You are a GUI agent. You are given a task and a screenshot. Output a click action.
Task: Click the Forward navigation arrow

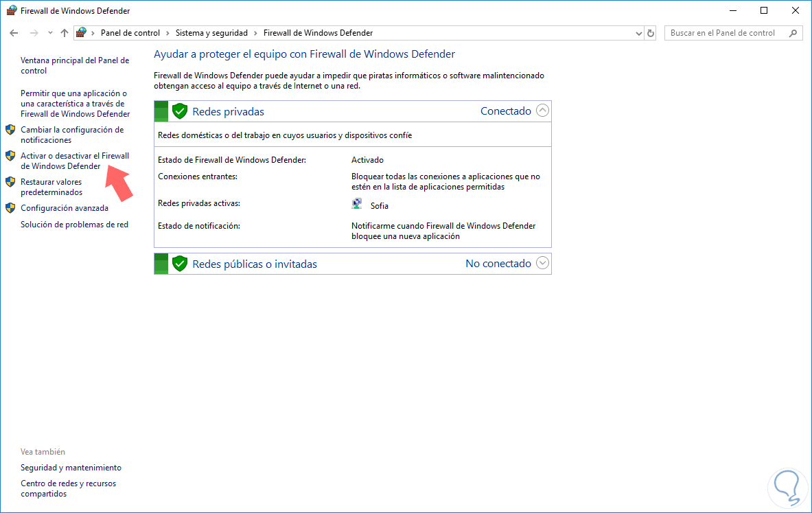pyautogui.click(x=34, y=33)
